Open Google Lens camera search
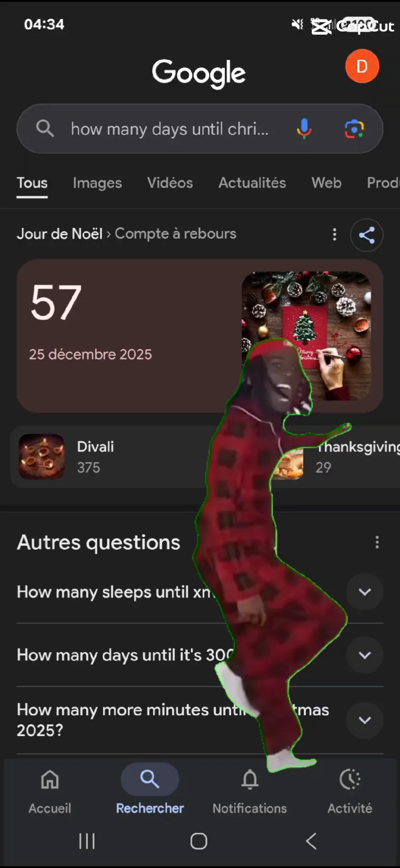This screenshot has height=868, width=400. click(354, 129)
